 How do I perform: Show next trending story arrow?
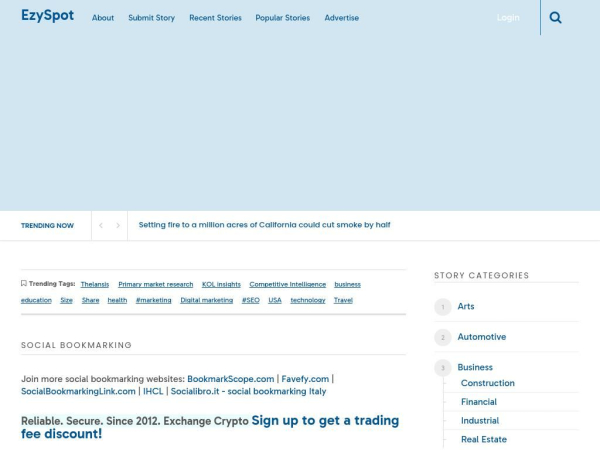point(118,226)
